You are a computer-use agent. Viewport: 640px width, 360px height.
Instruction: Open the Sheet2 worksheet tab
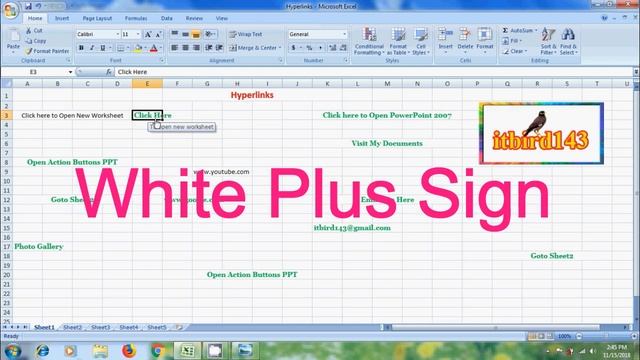coord(73,327)
